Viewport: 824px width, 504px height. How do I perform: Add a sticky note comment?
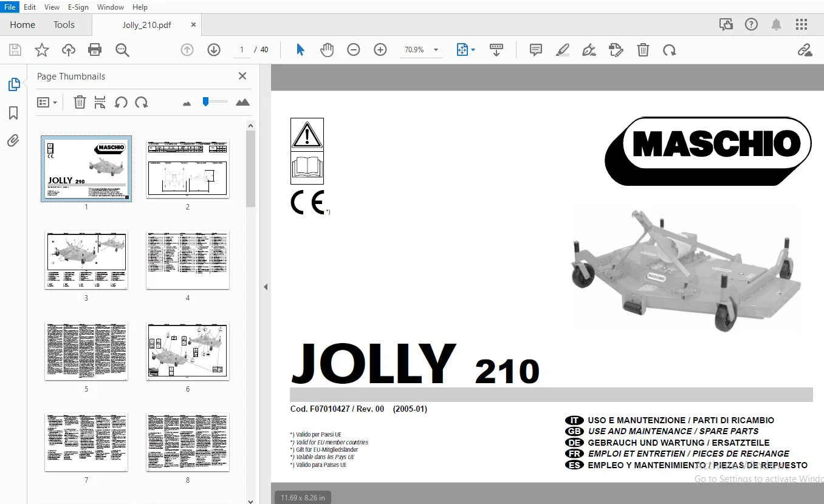[x=536, y=50]
